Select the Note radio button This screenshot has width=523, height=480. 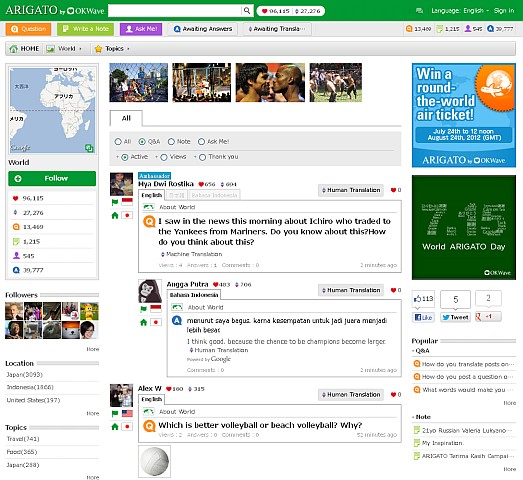171,142
